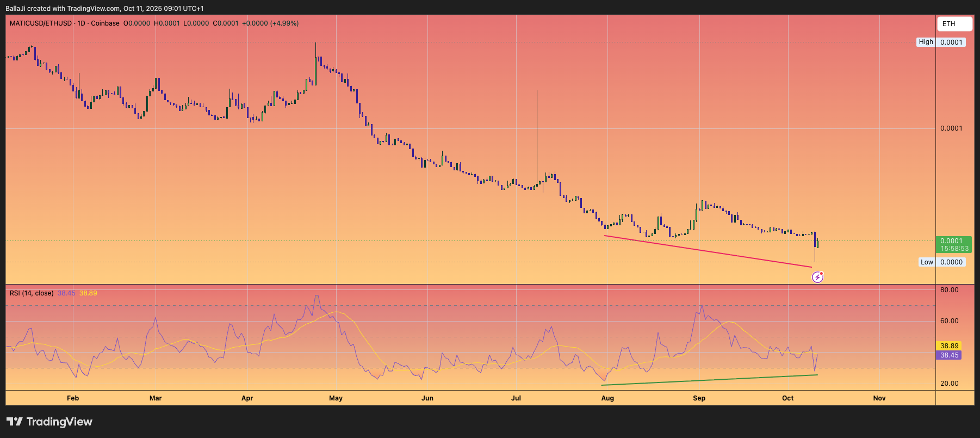Click the Coinbase exchange label

(105, 23)
